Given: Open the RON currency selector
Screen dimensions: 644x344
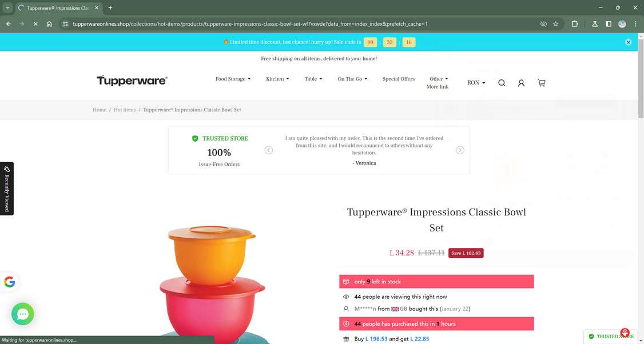Looking at the screenshot, I should pos(476,82).
